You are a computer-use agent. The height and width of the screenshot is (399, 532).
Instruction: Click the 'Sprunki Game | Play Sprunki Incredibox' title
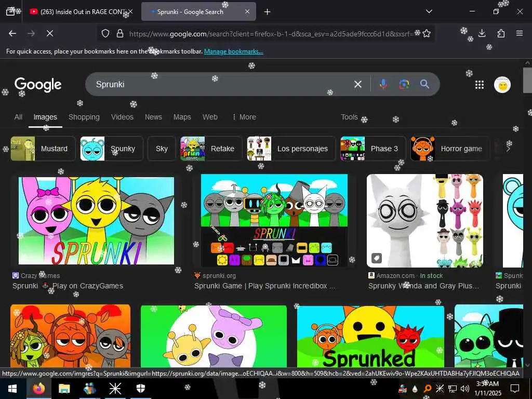coord(265,286)
